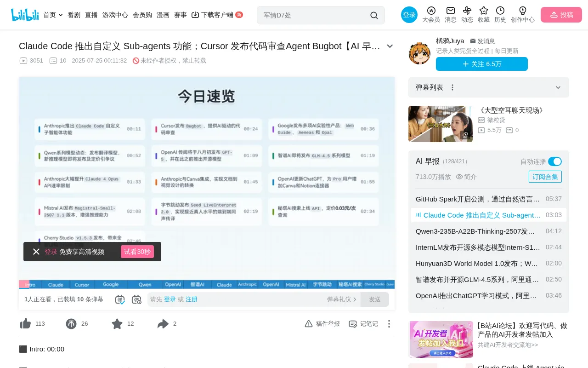The width and height of the screenshot is (588, 368).
Task: Close the login prompt banner
Action: pyautogui.click(x=36, y=252)
